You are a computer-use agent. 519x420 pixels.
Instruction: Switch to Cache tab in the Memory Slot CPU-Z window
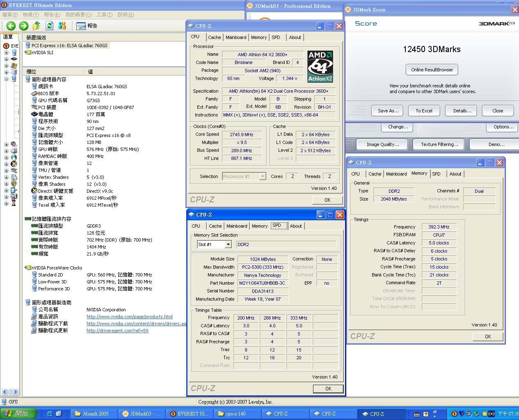coord(215,226)
